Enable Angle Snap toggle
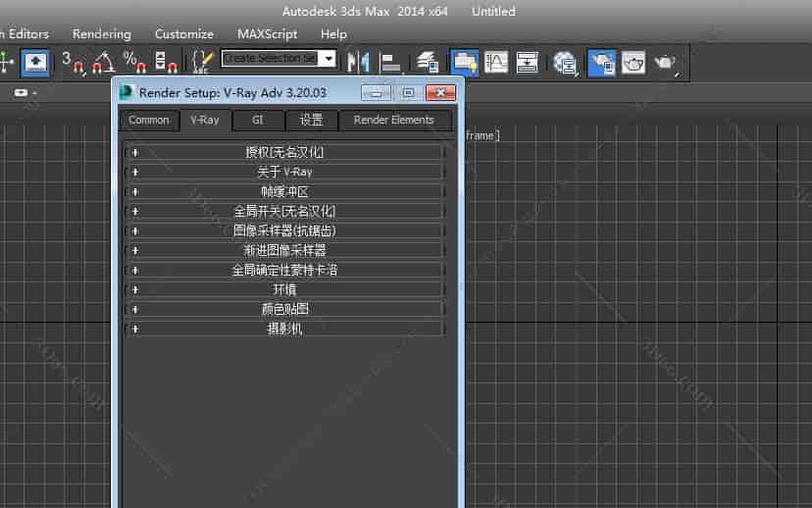812x508 pixels. click(x=103, y=62)
